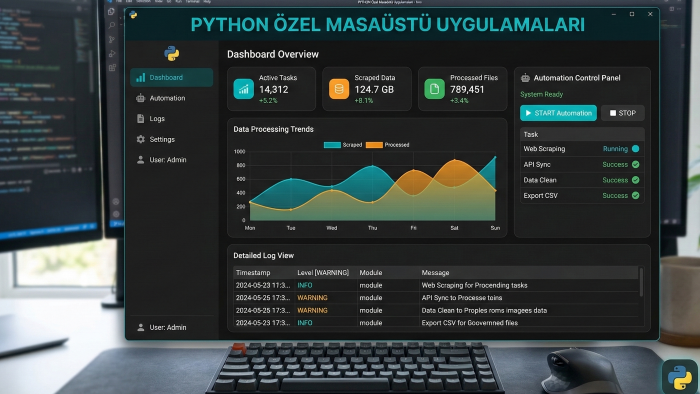
Task: Click the Dashboard Overview heading
Action: pyautogui.click(x=273, y=54)
